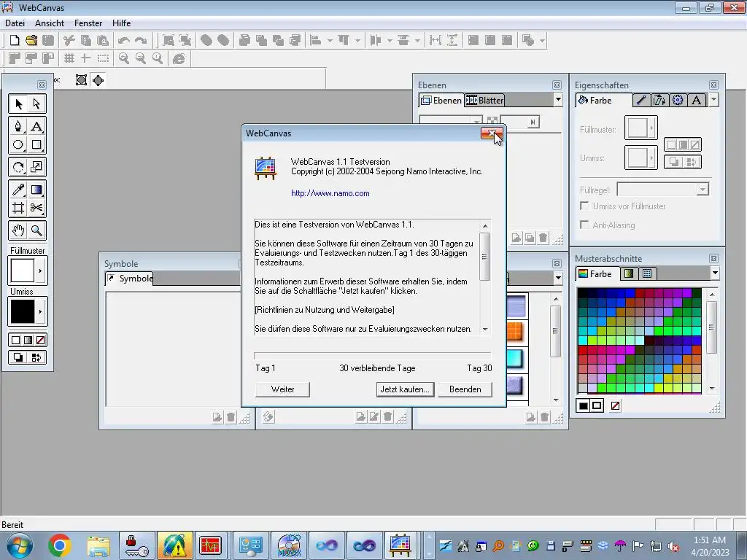This screenshot has width=747, height=560.
Task: Select the black fill target in Musterabschnitte
Action: point(583,405)
